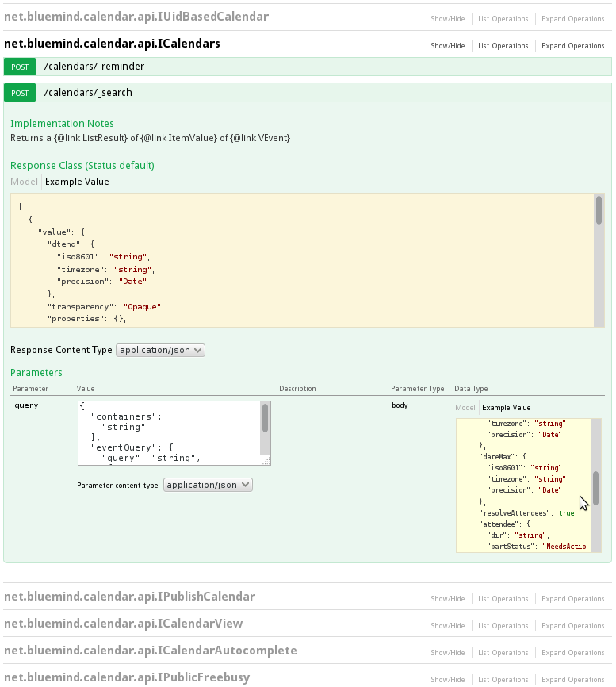
Task: Open the Parameter content type dropdown
Action: click(x=208, y=485)
